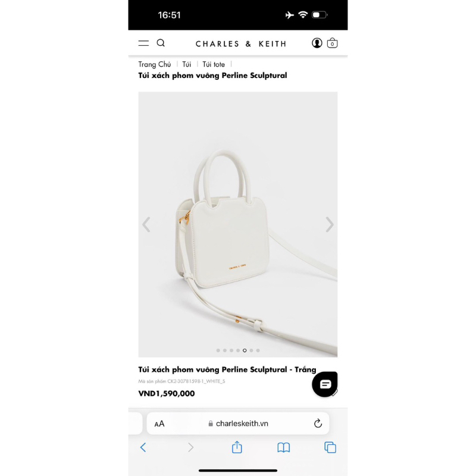Open the AA reader text options
This screenshot has width=476, height=476.
coord(159,424)
